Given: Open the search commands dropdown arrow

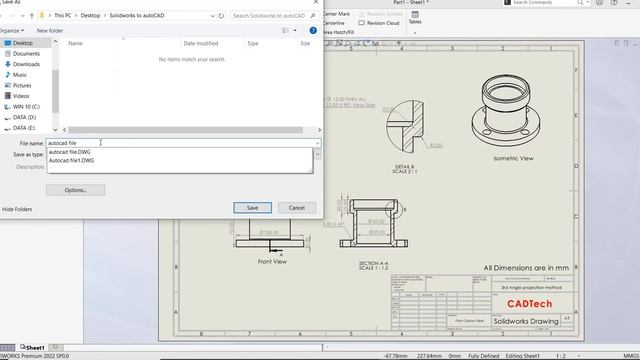Looking at the screenshot, I should [588, 2].
